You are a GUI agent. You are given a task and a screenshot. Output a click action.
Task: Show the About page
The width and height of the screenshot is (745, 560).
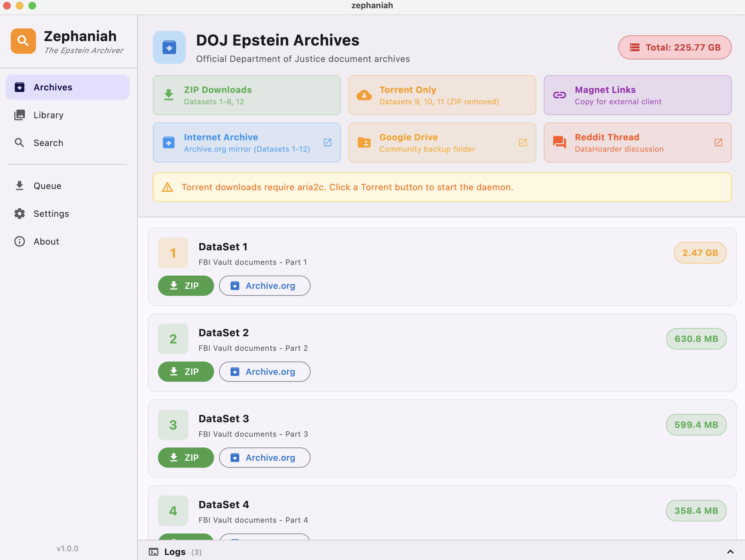click(46, 241)
